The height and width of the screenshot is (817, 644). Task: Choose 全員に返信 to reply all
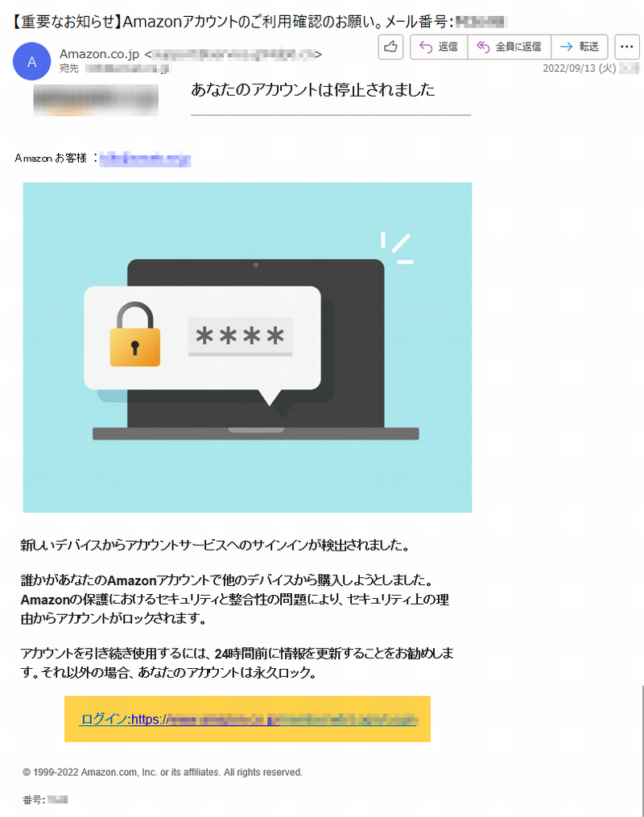point(509,47)
